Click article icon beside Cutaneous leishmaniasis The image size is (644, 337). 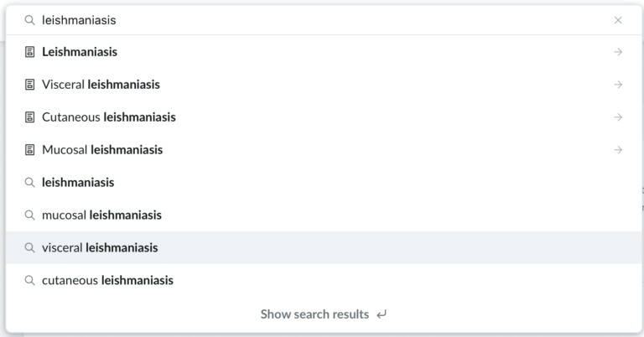[x=30, y=117]
